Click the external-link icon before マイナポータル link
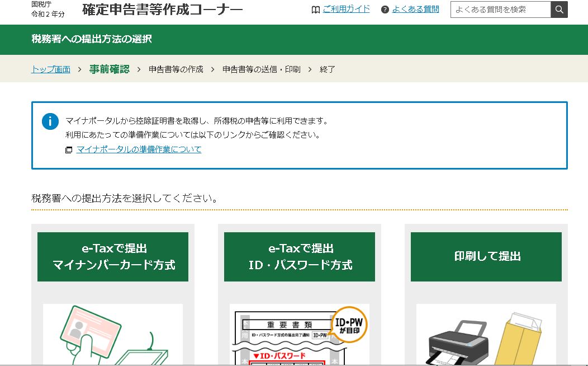Screen dimensions: 588x366 [69, 150]
